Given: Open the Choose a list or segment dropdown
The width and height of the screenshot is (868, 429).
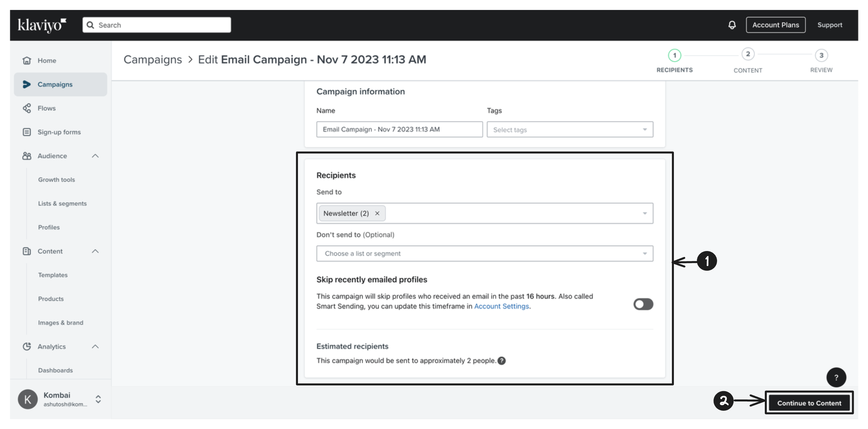Looking at the screenshot, I should pyautogui.click(x=484, y=253).
